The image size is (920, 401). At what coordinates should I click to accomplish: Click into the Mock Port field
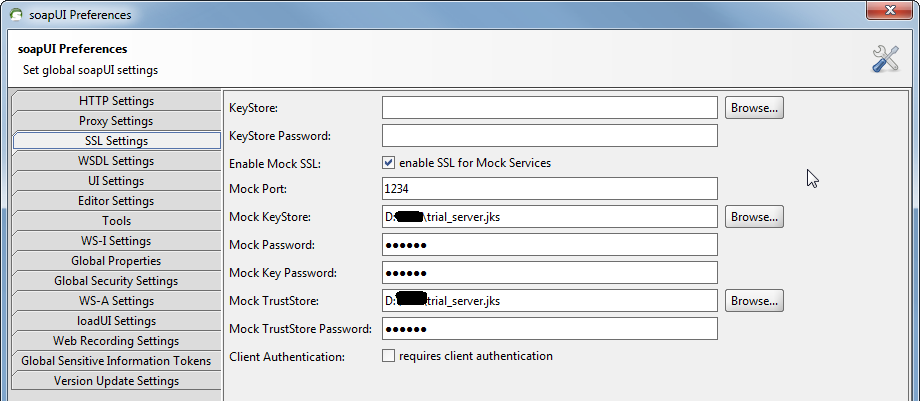click(x=549, y=188)
